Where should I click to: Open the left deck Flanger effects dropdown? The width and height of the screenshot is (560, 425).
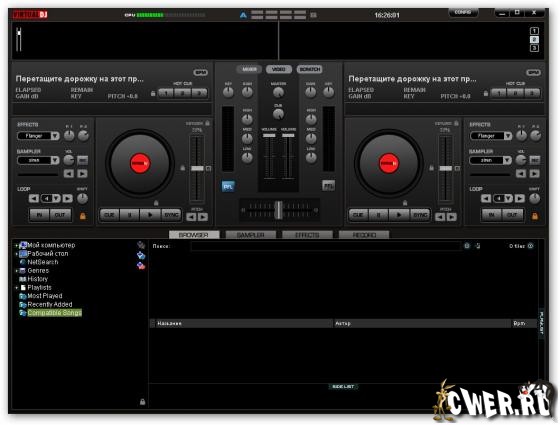(x=38, y=136)
